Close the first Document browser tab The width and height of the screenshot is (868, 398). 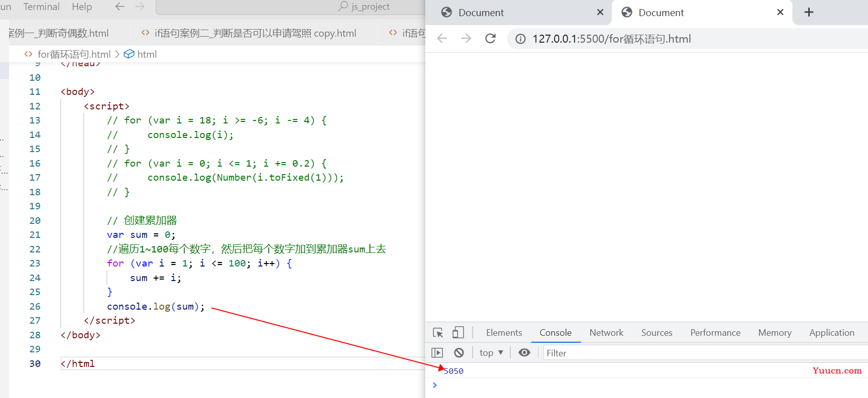[x=600, y=12]
